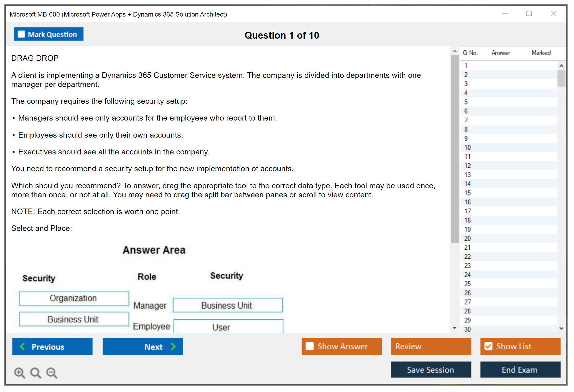Viewport: 574px width, 392px height.
Task: Enable the Show Answer checkbox
Action: click(310, 346)
